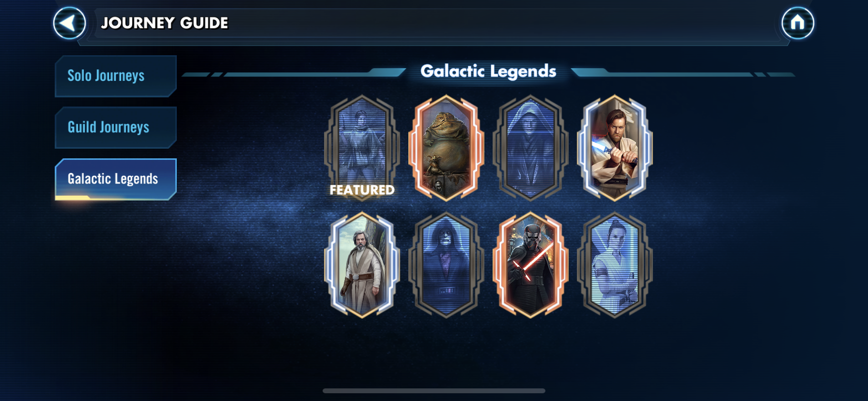Select the Obi-Wan Kenobi character card

[615, 148]
